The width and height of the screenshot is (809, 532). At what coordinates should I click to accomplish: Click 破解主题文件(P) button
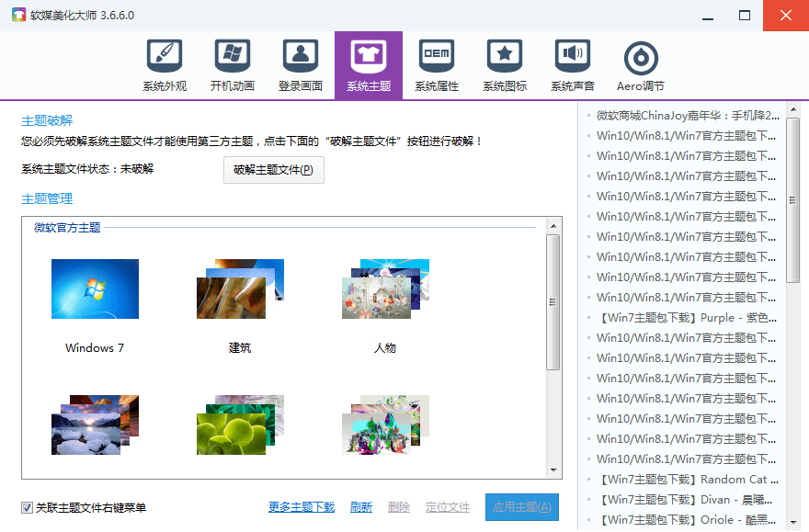tap(273, 170)
